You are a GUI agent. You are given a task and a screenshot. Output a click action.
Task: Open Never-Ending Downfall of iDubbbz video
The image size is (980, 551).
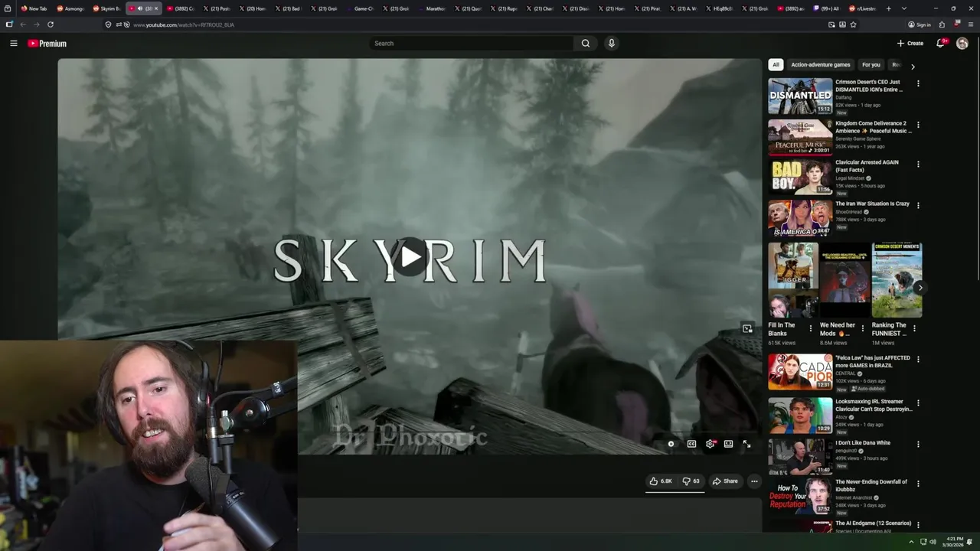click(x=800, y=496)
